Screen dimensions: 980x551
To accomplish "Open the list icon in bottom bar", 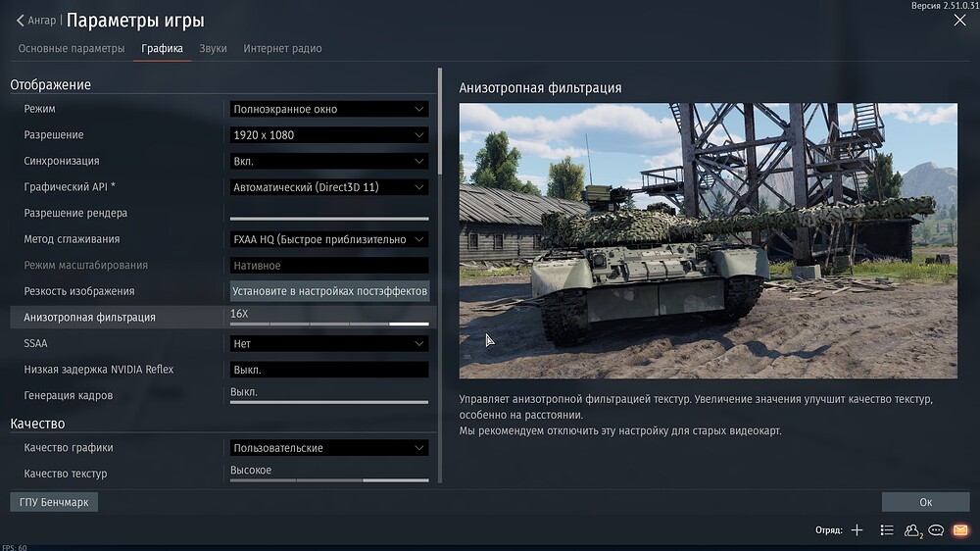I will tap(886, 530).
